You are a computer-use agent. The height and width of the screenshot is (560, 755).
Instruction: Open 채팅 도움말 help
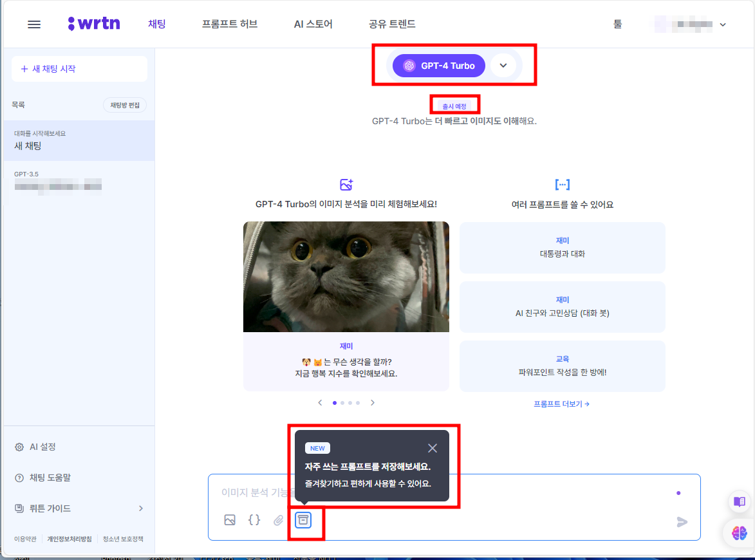(42, 478)
